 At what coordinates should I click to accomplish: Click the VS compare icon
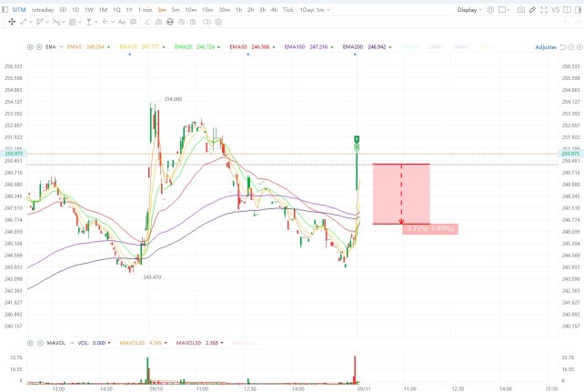click(556, 10)
